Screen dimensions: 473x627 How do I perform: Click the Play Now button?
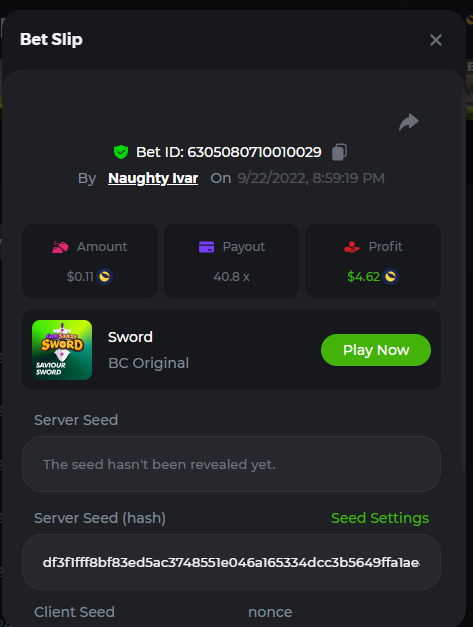point(376,350)
